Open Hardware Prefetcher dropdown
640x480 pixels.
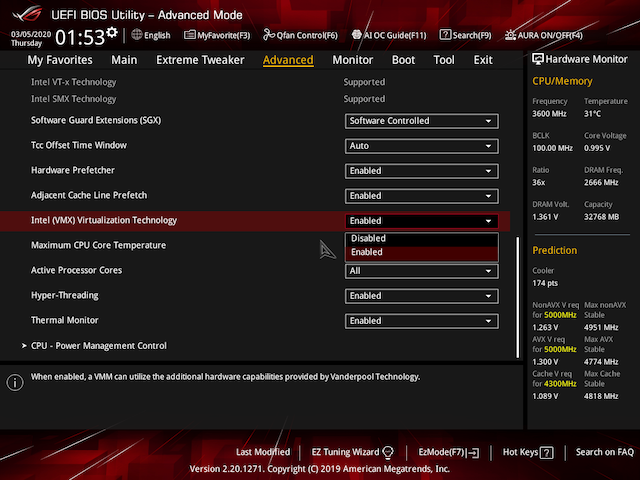(422, 171)
